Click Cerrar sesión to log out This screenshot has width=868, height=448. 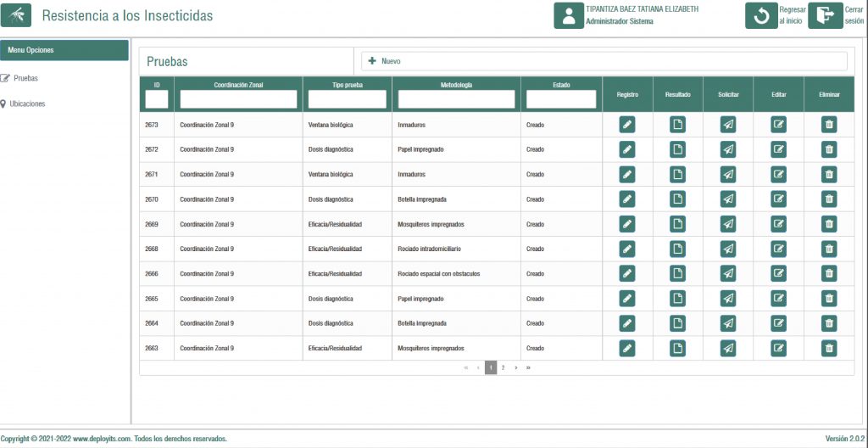(x=825, y=16)
